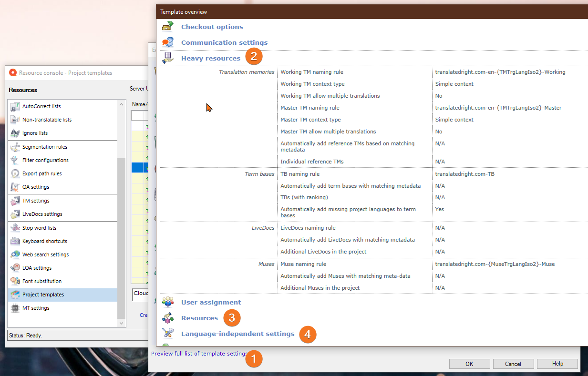The width and height of the screenshot is (588, 376).
Task: Click the Font substitution icon
Action: pyautogui.click(x=15, y=281)
